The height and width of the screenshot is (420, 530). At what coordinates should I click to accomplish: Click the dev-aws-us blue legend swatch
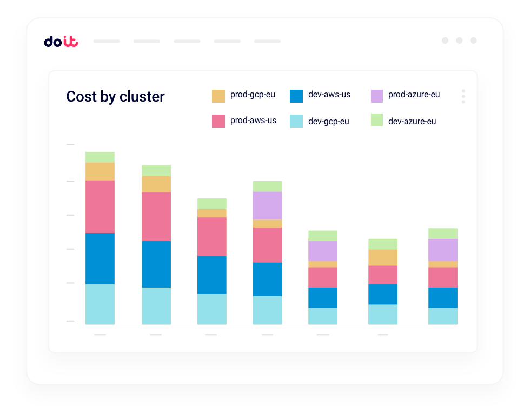pos(296,96)
